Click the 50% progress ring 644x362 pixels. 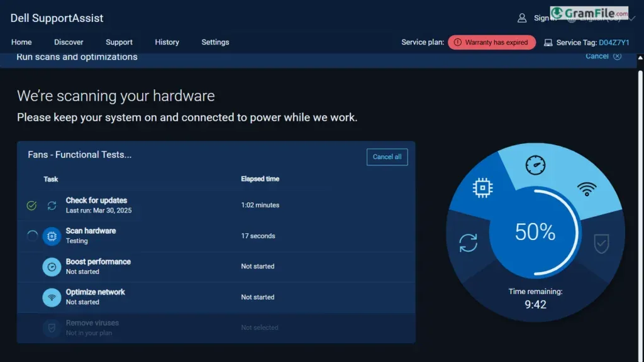[x=535, y=232]
